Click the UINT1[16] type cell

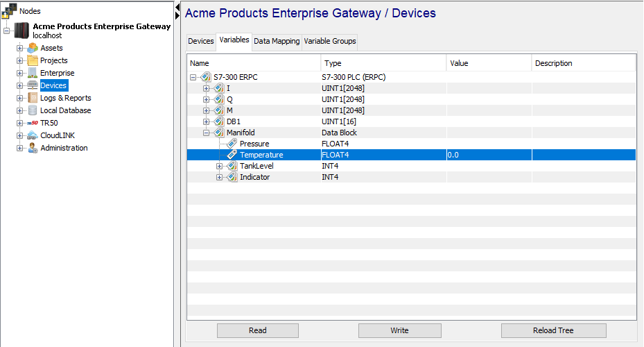(339, 121)
